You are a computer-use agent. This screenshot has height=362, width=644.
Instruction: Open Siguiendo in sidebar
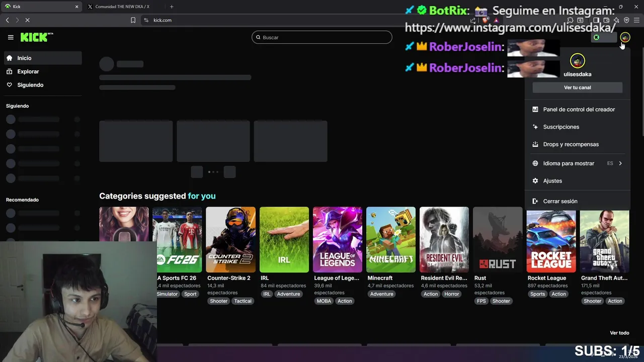point(42,85)
